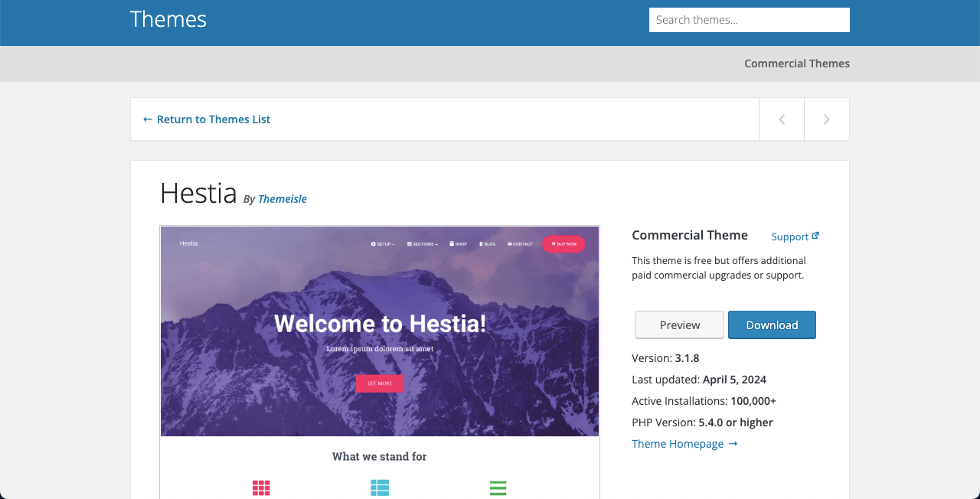Click the Commercial Theme heading

click(x=690, y=235)
